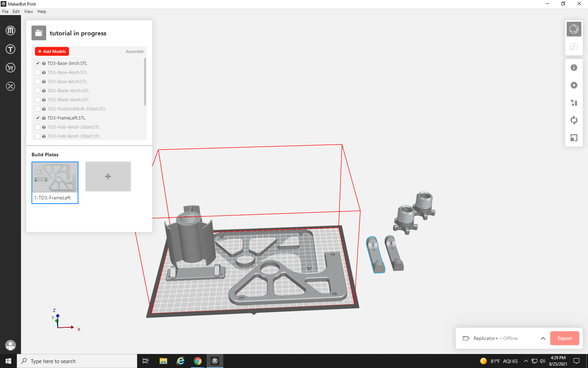Image resolution: width=588 pixels, height=368 pixels.
Task: Check TD3-FlushHubBolt-3Start.STL checkbox
Action: click(x=37, y=109)
